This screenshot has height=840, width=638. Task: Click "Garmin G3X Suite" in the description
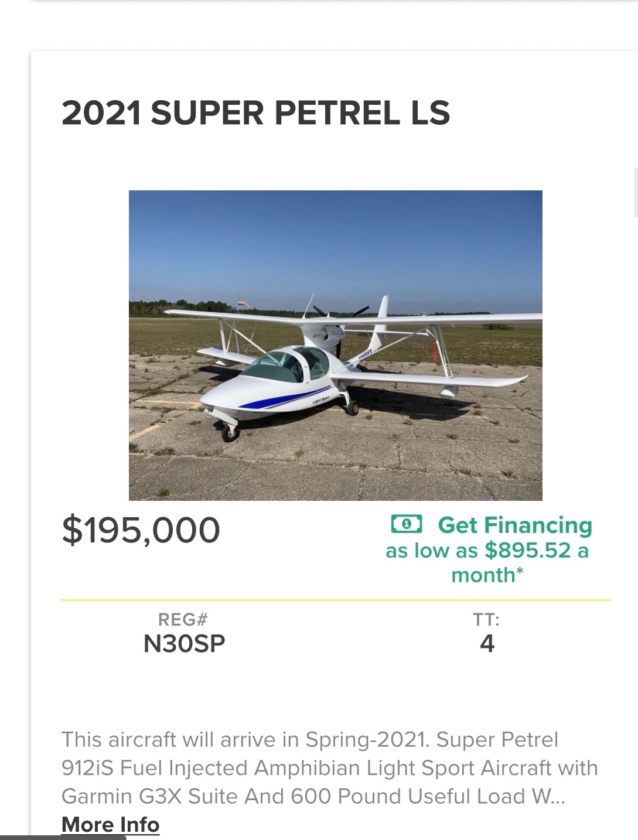[x=149, y=796]
